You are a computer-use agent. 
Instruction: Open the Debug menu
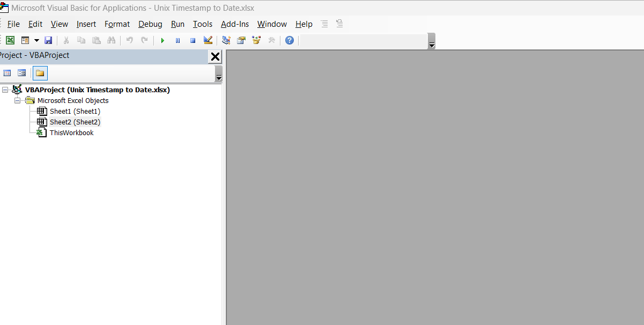150,24
